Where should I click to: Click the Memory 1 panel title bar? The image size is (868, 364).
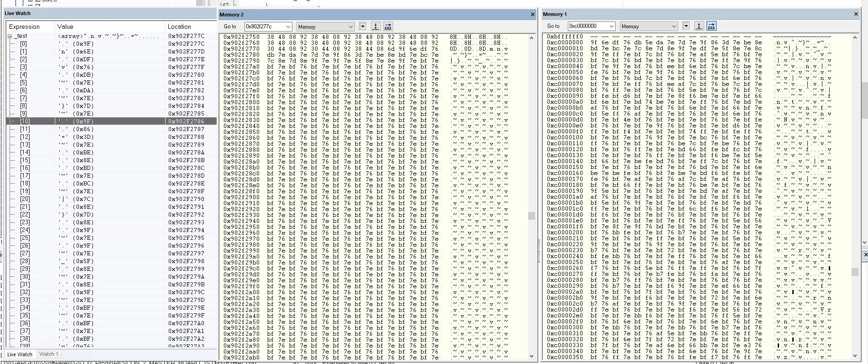[701, 14]
